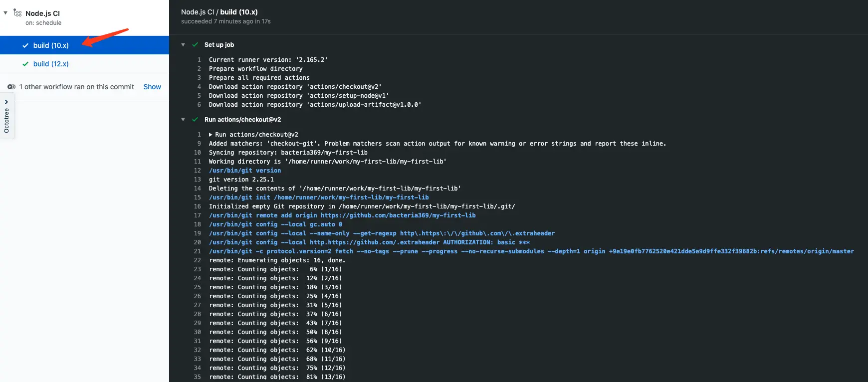Collapse the Run actions/checkout@v2 step
This screenshot has width=868, height=382.
183,119
